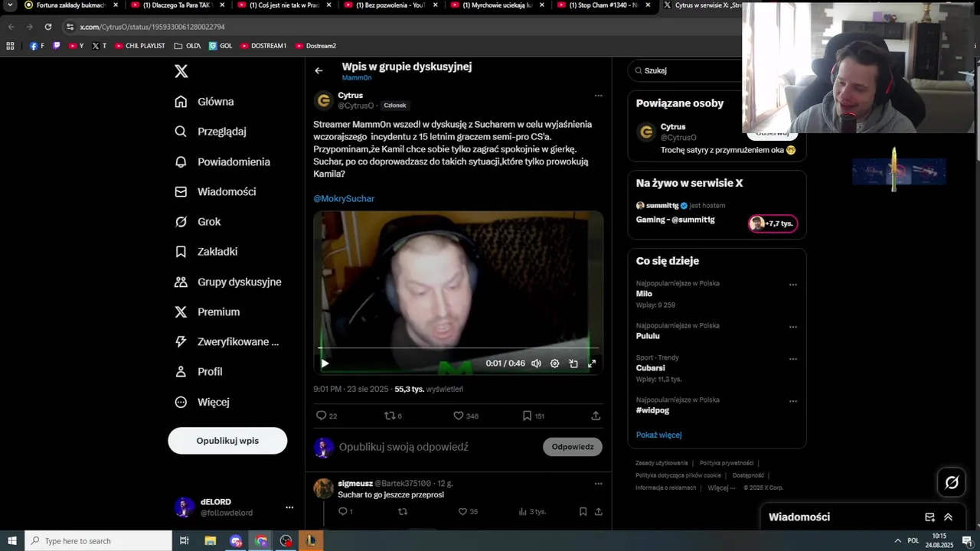Repost sigmeusz reply

coord(403,511)
